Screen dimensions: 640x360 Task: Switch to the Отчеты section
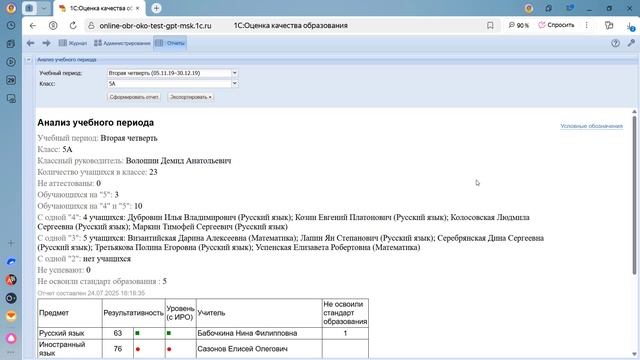[x=170, y=43]
